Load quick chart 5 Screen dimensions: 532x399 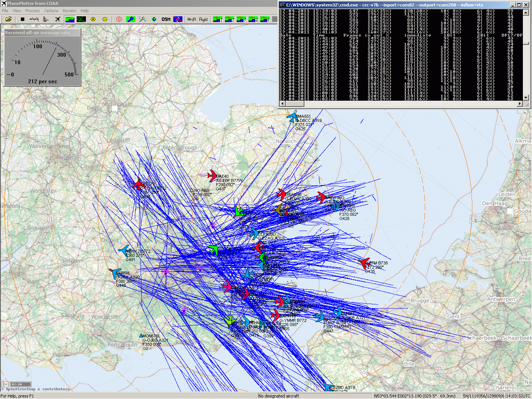pyautogui.click(x=265, y=19)
